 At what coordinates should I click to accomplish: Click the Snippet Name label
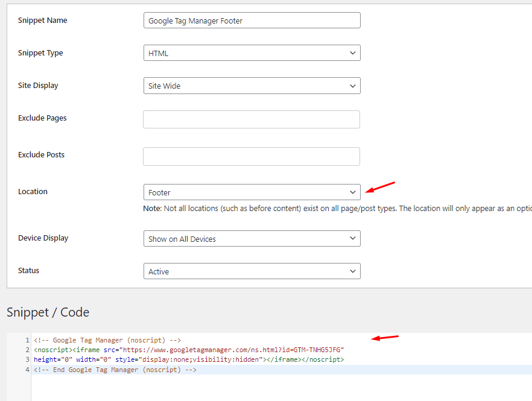(42, 21)
